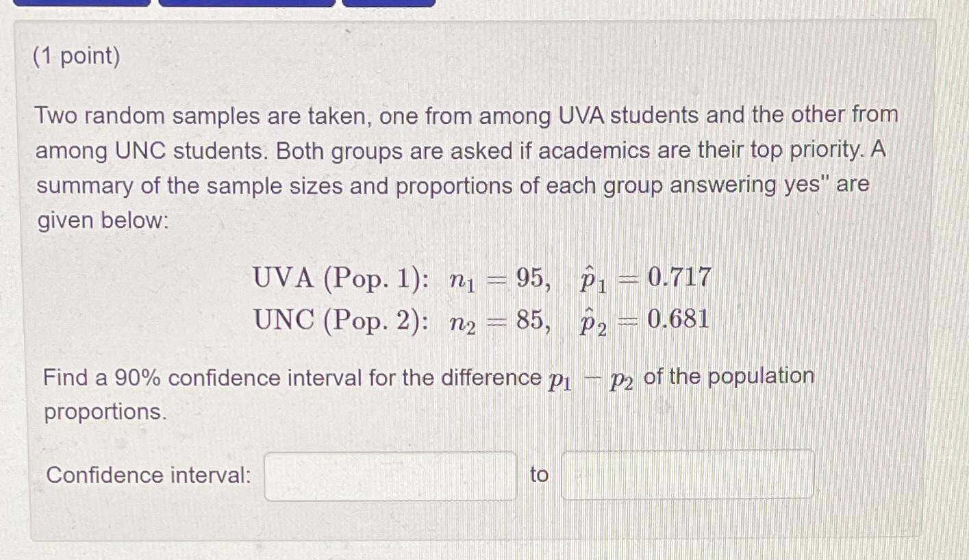This screenshot has width=969, height=560.
Task: Click the UNC (Pop. 2) summary line
Action: [479, 319]
